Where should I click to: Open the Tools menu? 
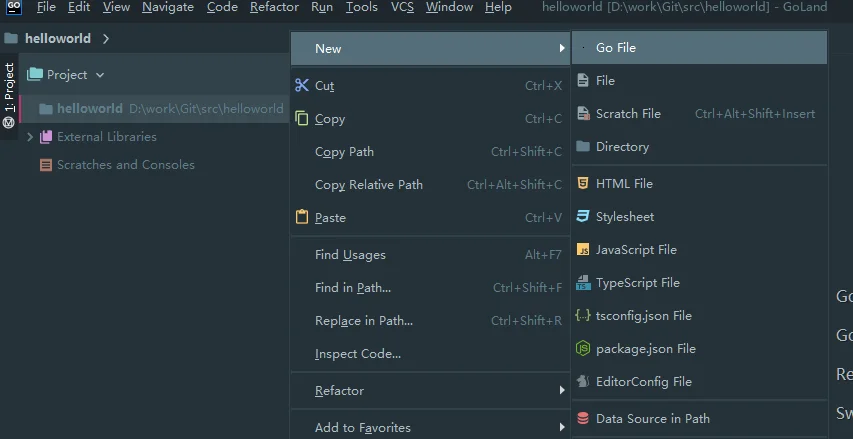coord(362,7)
